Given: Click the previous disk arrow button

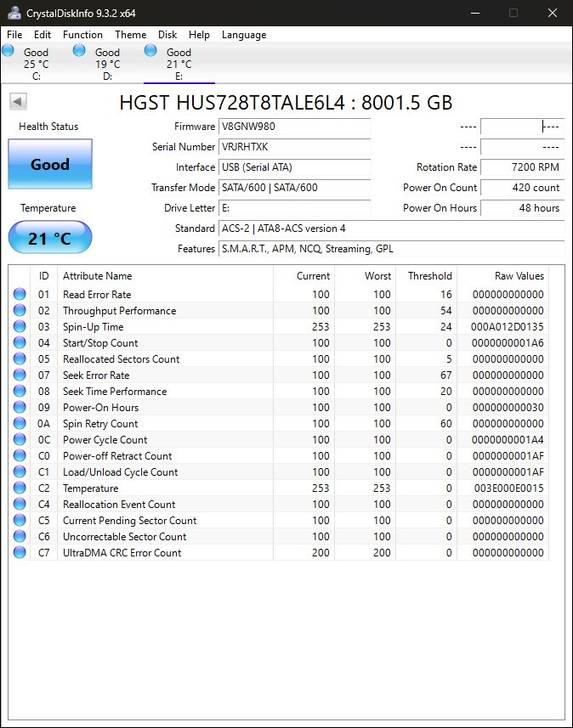Looking at the screenshot, I should coord(18,101).
